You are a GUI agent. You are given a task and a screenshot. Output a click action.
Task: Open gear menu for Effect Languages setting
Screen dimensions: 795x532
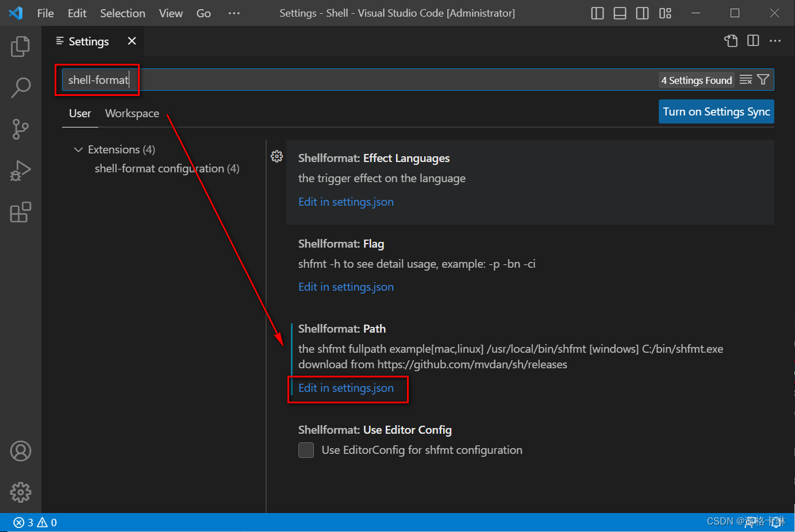[x=276, y=156]
